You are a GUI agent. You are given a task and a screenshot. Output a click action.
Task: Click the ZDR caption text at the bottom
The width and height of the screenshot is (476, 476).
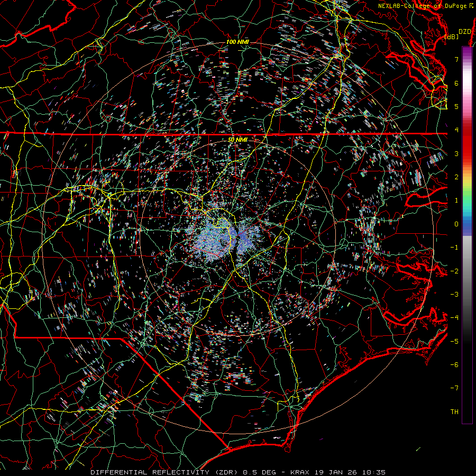coord(238,472)
